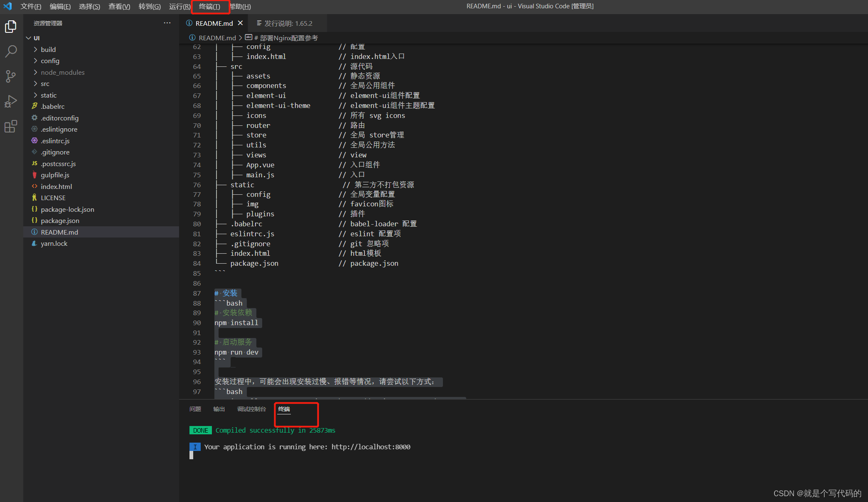
Task: Collapse the UI root folder
Action: click(x=29, y=38)
